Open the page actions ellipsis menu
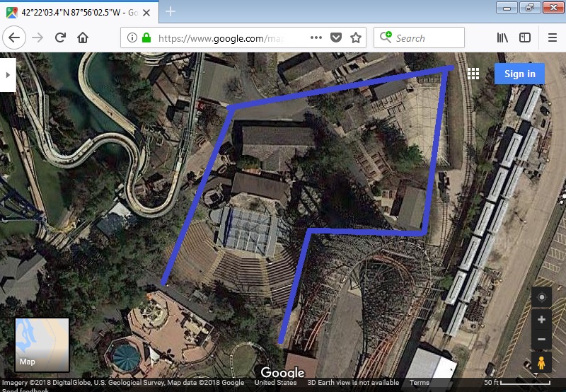Viewport: 566px width, 392px height. (x=316, y=38)
